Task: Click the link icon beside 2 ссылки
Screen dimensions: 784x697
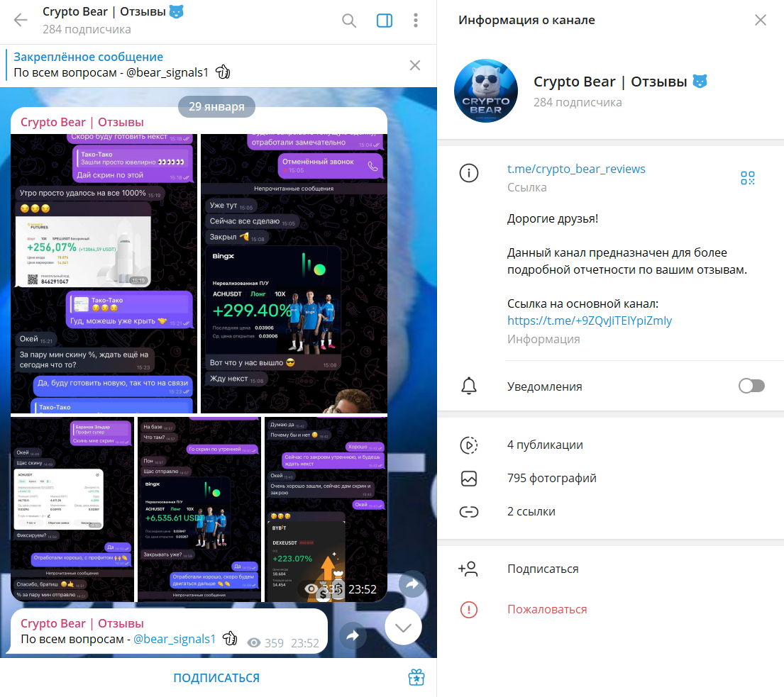Action: 469,512
